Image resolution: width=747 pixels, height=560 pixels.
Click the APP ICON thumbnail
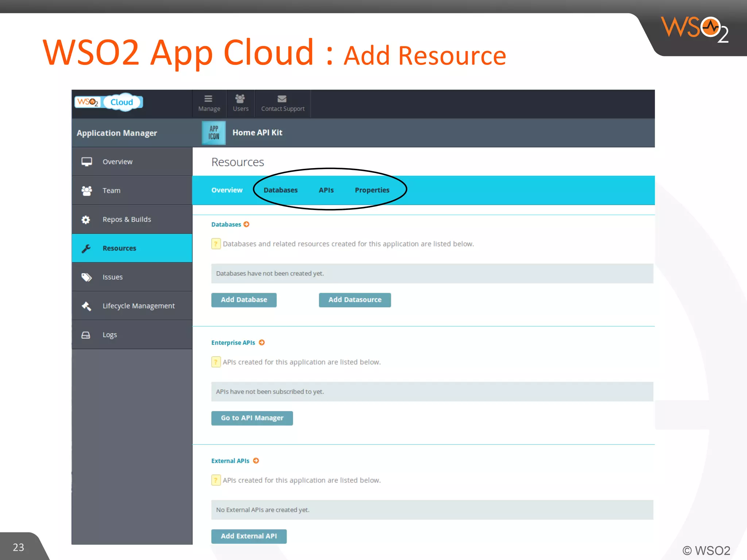(x=214, y=133)
